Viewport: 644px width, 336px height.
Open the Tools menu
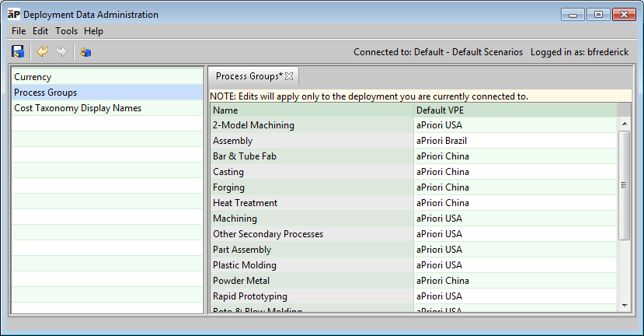66,31
